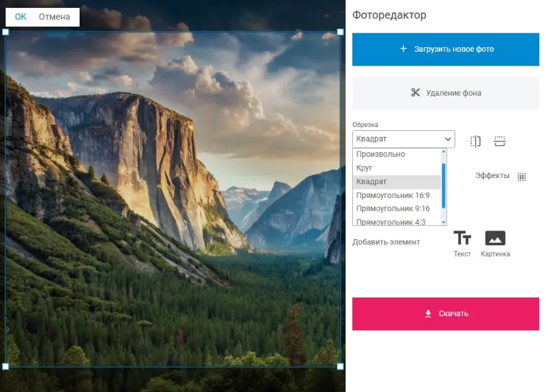Screen dimensions: 545x392
Task: Choose Прямоугольник 9:16 crop shape
Action: click(393, 209)
